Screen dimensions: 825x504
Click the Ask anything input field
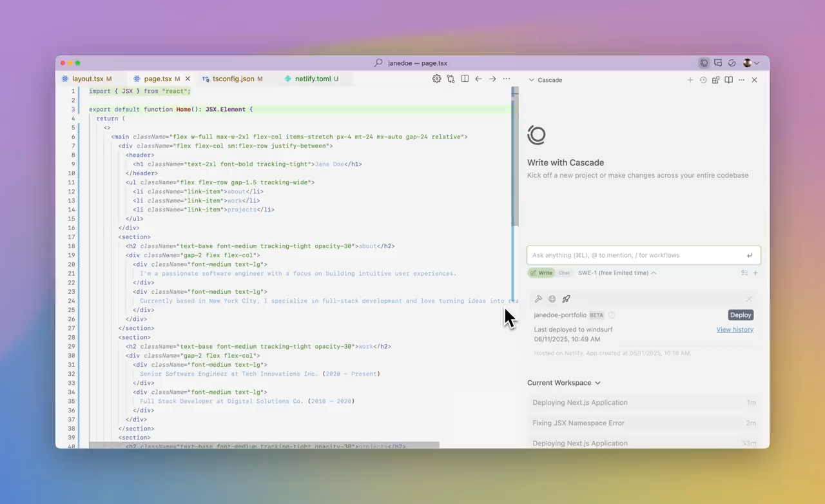click(x=635, y=255)
